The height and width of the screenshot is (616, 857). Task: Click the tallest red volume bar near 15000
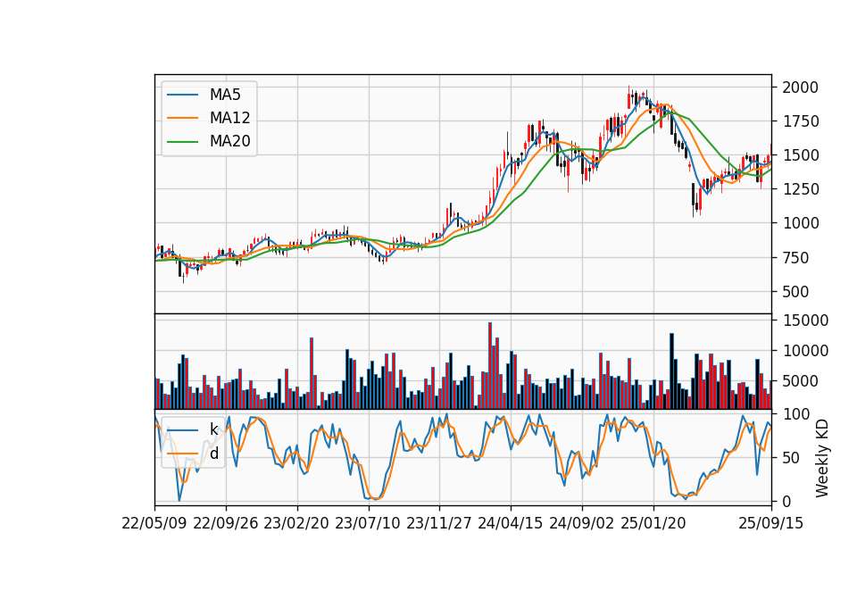point(490,366)
